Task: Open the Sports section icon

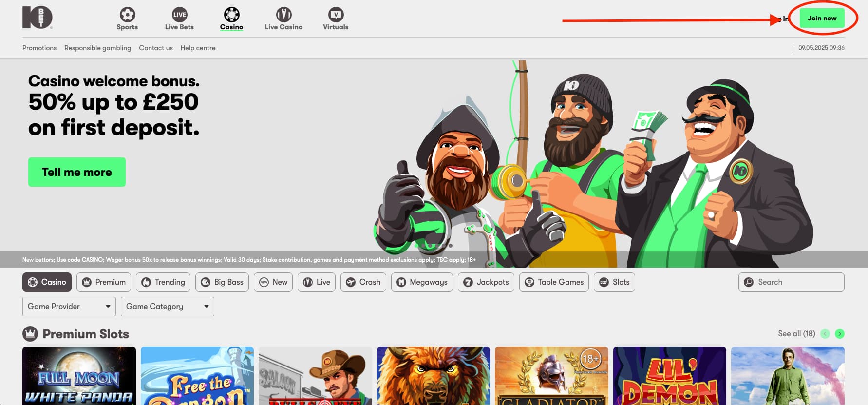Action: point(127,15)
